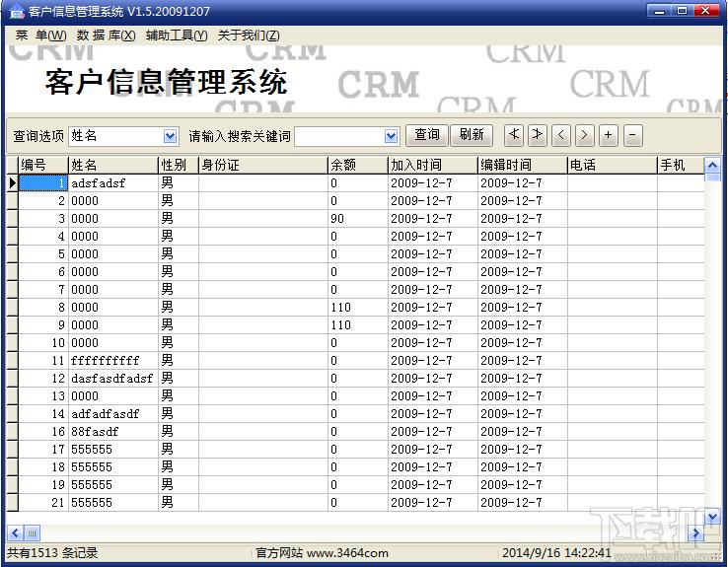The image size is (728, 567).
Task: Select name cell adsfadsf
Action: pyautogui.click(x=112, y=183)
